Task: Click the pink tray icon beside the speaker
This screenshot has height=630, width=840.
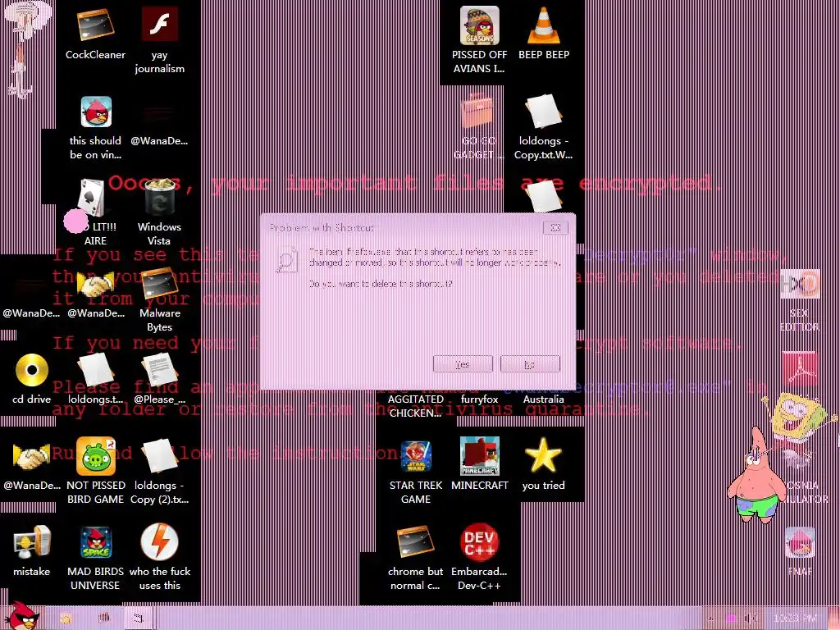Action: (x=731, y=619)
